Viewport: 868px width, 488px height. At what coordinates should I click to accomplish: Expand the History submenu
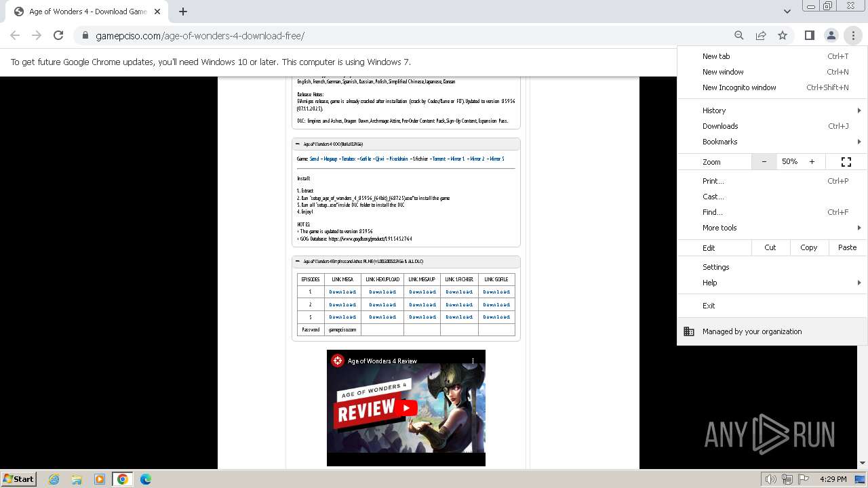[x=772, y=110]
